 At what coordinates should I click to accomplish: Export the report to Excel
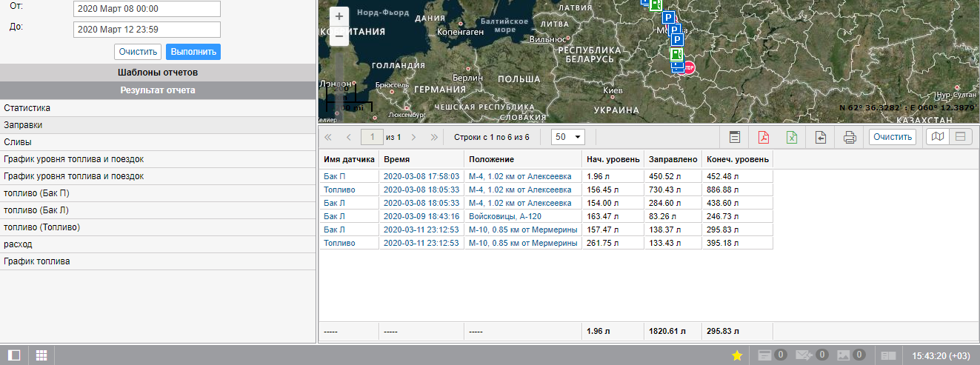[x=791, y=137]
